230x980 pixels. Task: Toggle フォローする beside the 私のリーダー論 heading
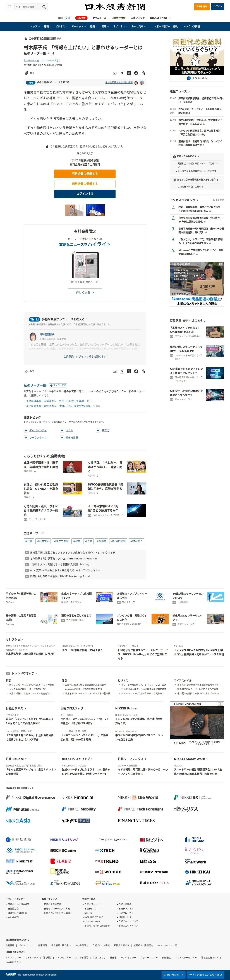click(58, 385)
